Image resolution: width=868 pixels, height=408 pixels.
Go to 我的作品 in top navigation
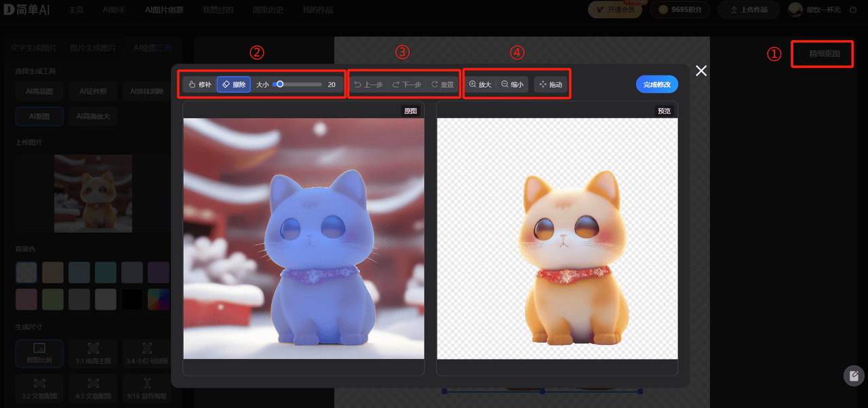(x=319, y=10)
